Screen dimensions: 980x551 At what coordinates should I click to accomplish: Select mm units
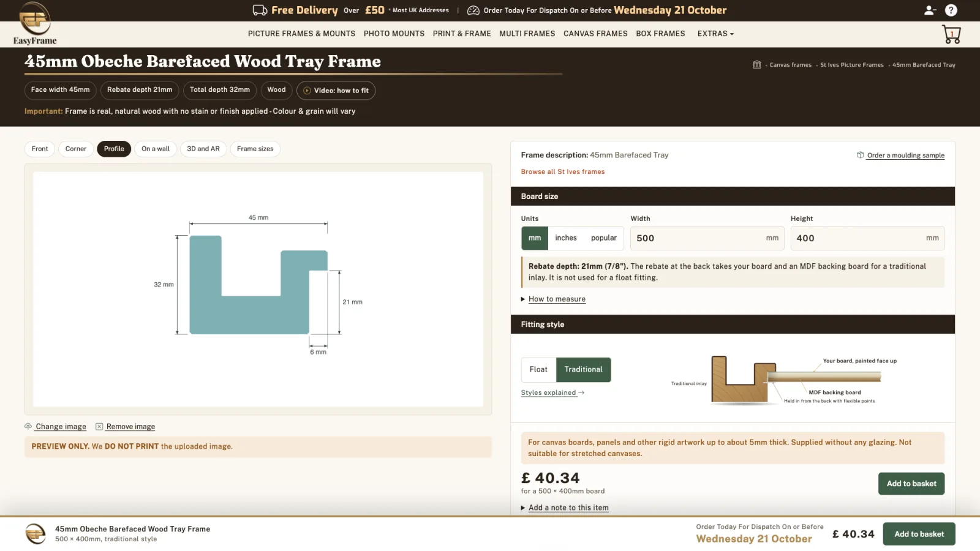click(x=535, y=238)
